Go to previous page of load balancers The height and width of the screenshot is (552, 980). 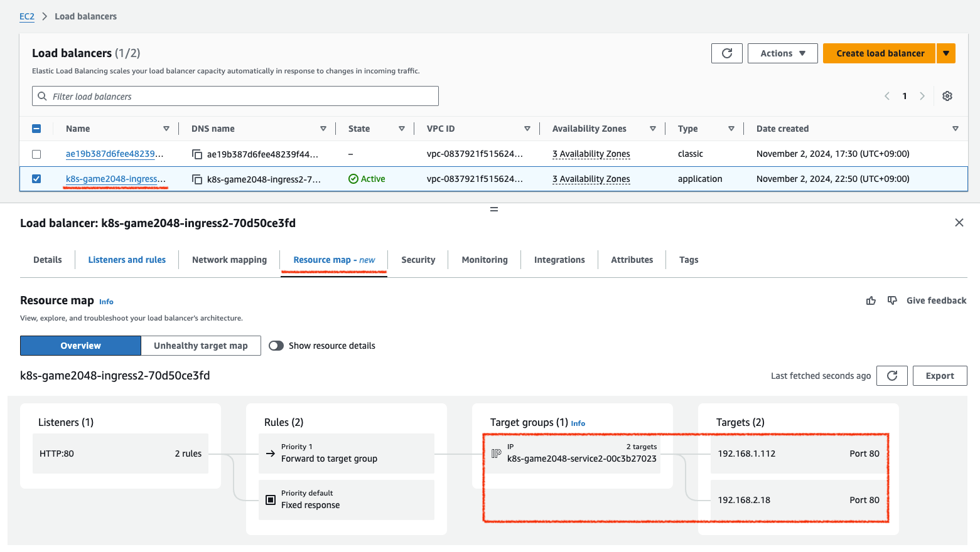pyautogui.click(x=887, y=96)
